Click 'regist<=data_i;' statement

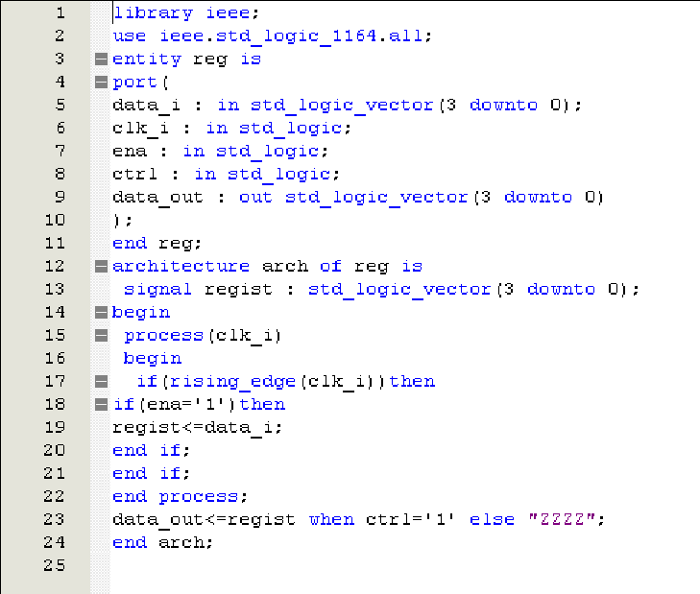(x=197, y=428)
